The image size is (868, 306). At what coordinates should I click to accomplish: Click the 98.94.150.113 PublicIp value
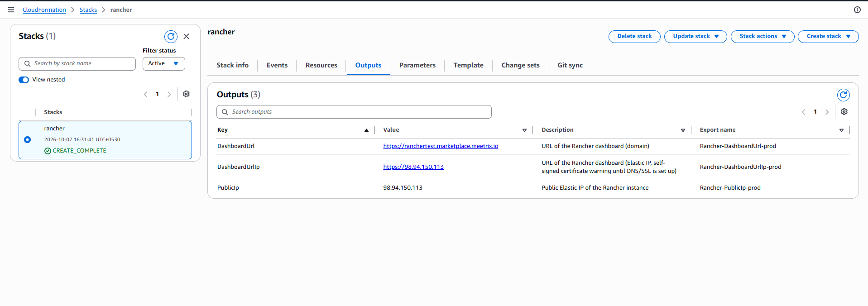pos(403,188)
